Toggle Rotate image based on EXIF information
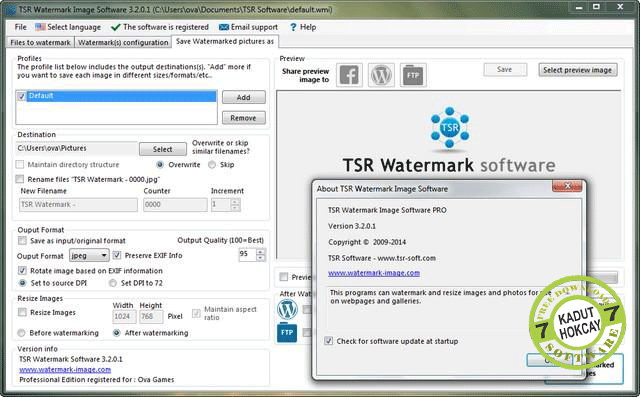Viewport: 640px width, 397px height. tap(22, 271)
